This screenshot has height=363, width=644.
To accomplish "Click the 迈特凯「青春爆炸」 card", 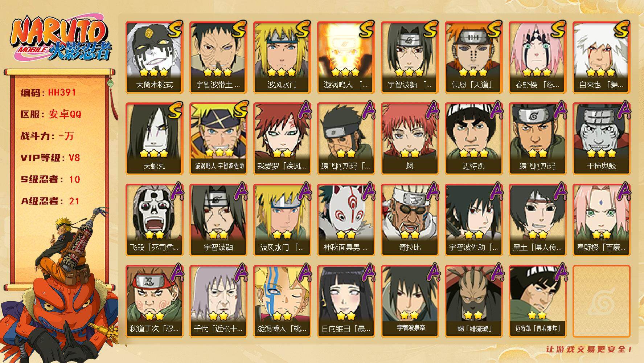I will tap(537, 301).
